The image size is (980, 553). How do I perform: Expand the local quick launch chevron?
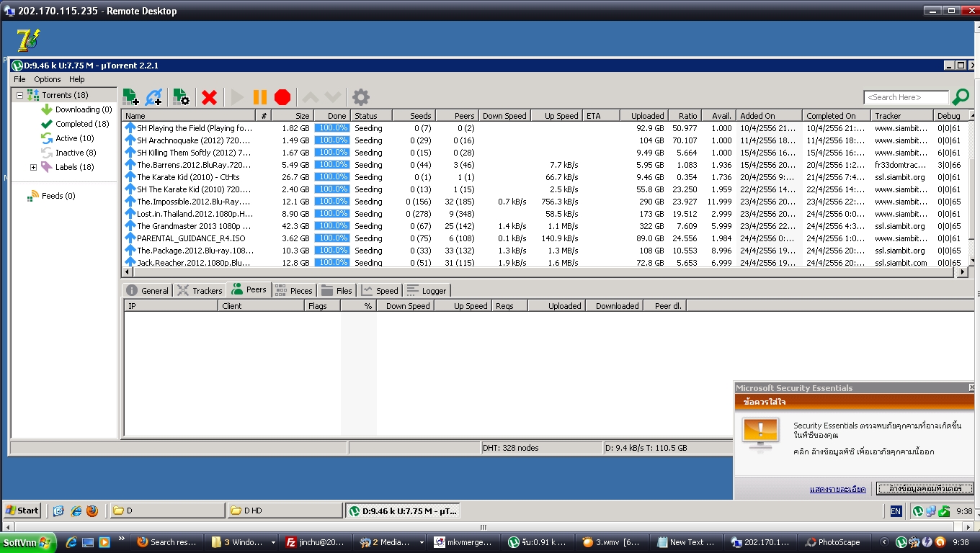coord(122,539)
